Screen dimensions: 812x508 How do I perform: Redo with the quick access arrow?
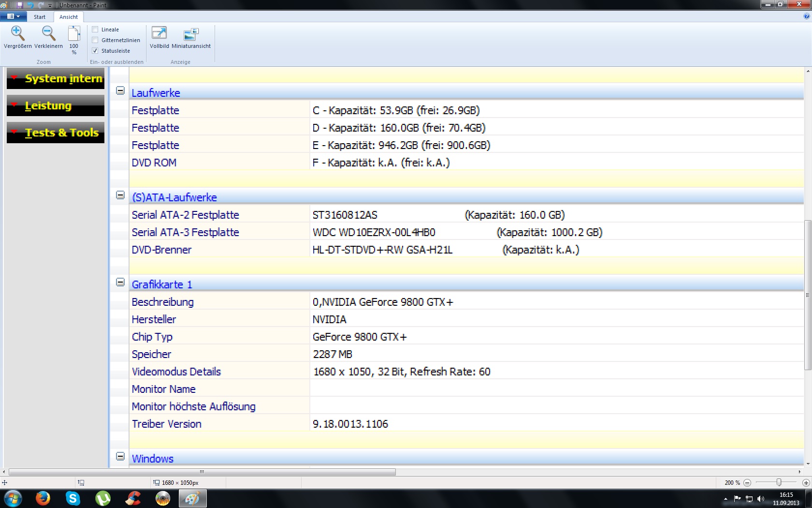41,5
